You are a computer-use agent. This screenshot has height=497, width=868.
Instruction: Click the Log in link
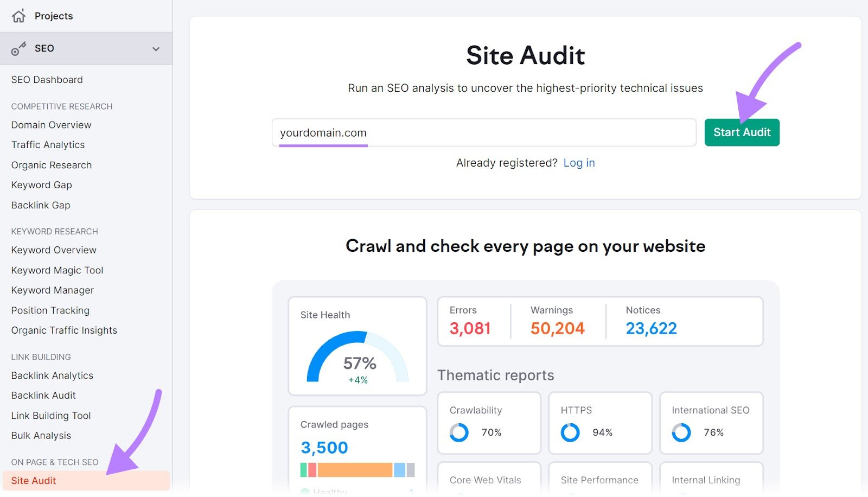(x=579, y=162)
